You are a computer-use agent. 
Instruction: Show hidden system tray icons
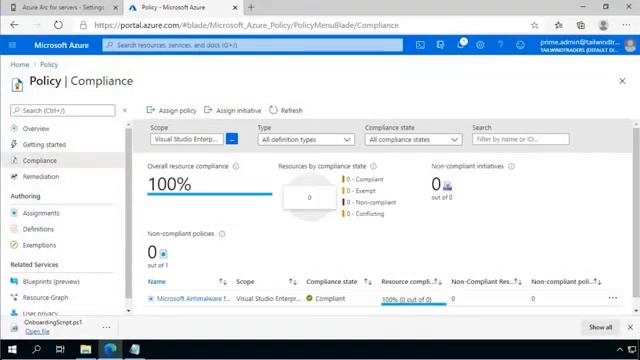tap(620, 349)
